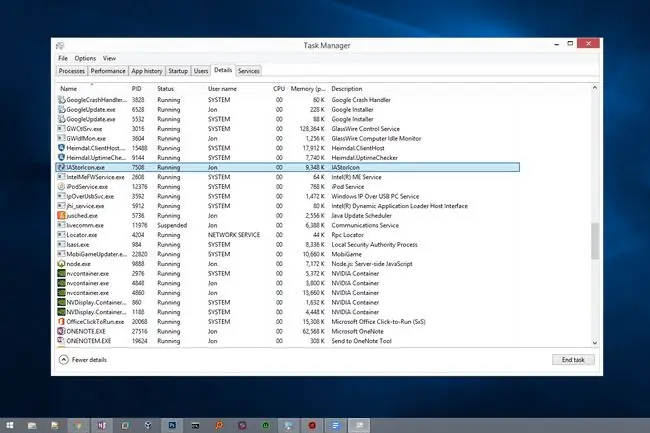The width and height of the screenshot is (650, 433).
Task: Click the ONENOTE.EXE icon
Action: click(61, 331)
